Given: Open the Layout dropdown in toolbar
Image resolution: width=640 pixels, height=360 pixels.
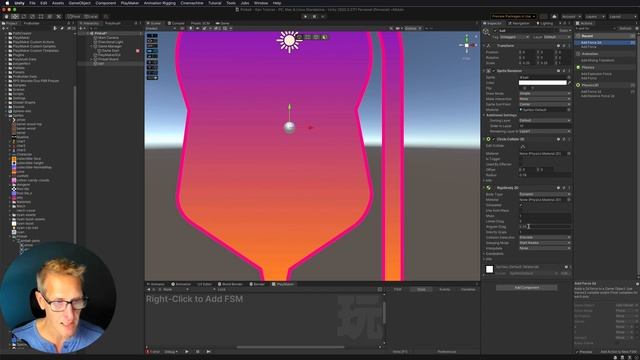Looking at the screenshot, I should (x=622, y=17).
